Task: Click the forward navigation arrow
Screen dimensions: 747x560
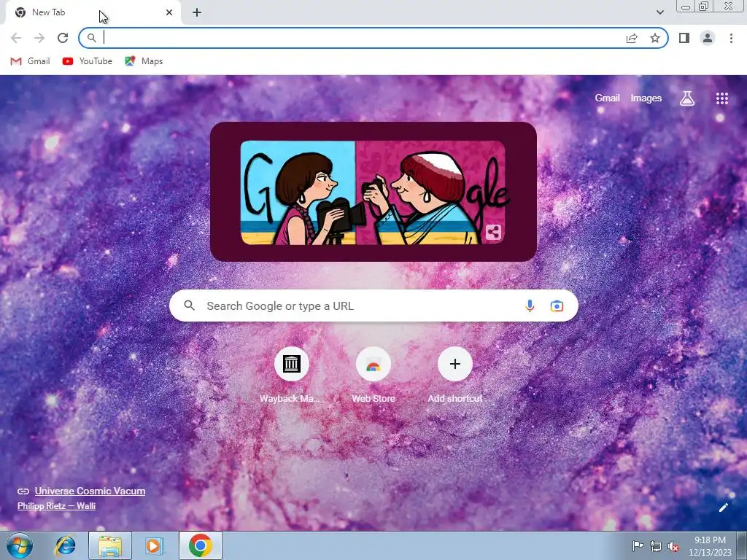Action: [39, 38]
